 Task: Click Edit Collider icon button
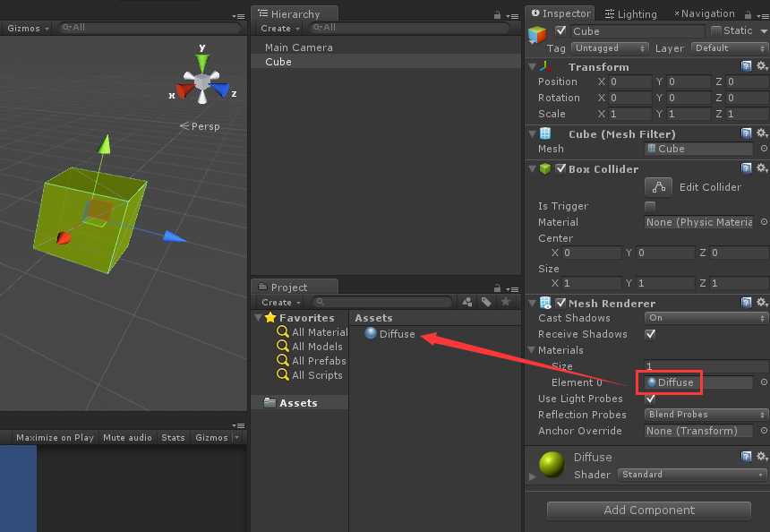(658, 186)
